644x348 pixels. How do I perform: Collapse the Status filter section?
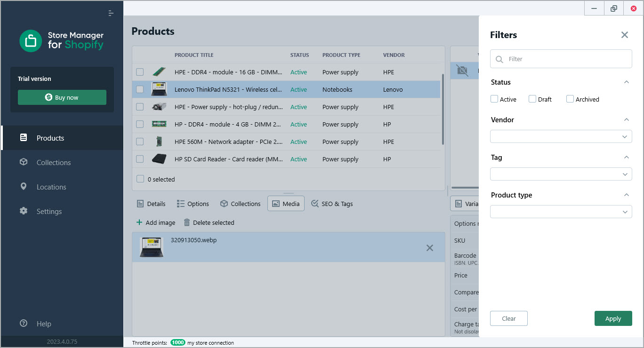(x=626, y=82)
